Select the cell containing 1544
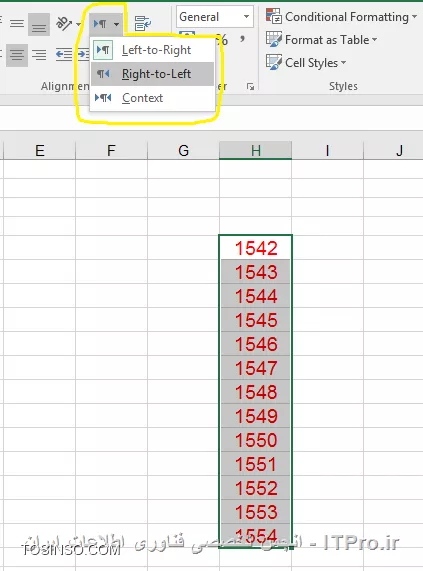The width and height of the screenshot is (423, 571). coord(256,296)
